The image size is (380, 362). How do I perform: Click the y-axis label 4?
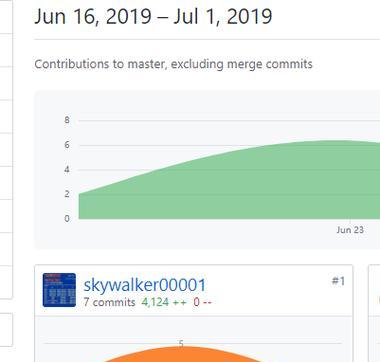[x=67, y=170]
